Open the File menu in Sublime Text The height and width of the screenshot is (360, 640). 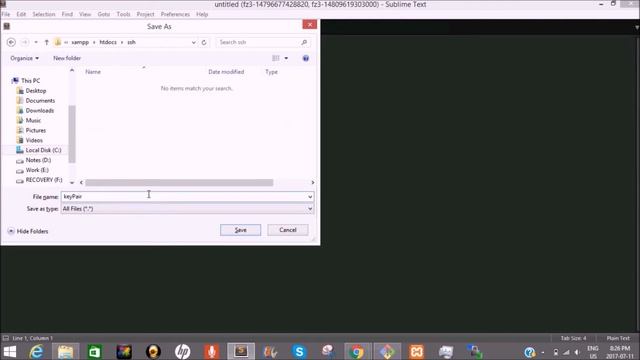[x=6, y=14]
